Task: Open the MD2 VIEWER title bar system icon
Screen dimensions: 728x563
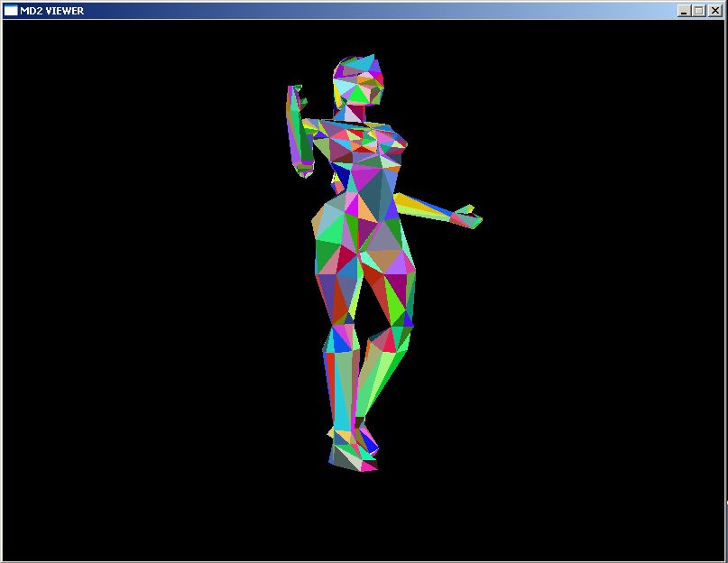Action: coord(11,10)
